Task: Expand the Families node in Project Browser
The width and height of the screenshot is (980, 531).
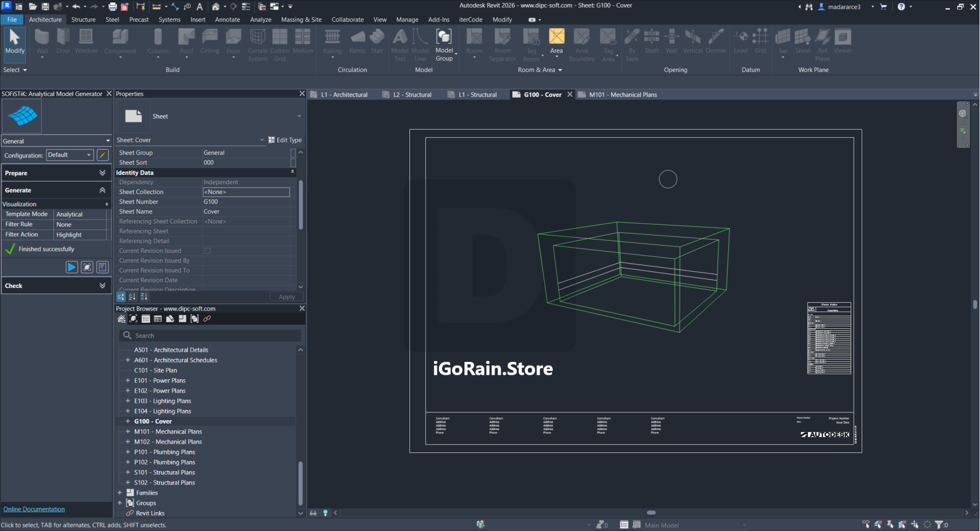Action: tap(119, 493)
